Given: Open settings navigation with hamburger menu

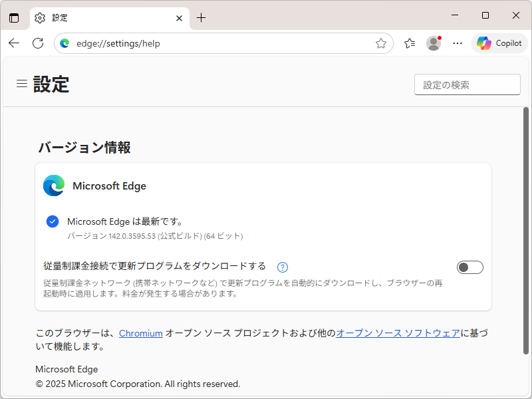Looking at the screenshot, I should (x=21, y=84).
